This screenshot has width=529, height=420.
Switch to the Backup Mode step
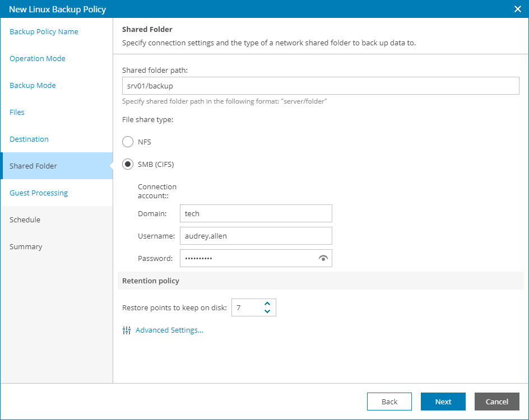coord(33,85)
